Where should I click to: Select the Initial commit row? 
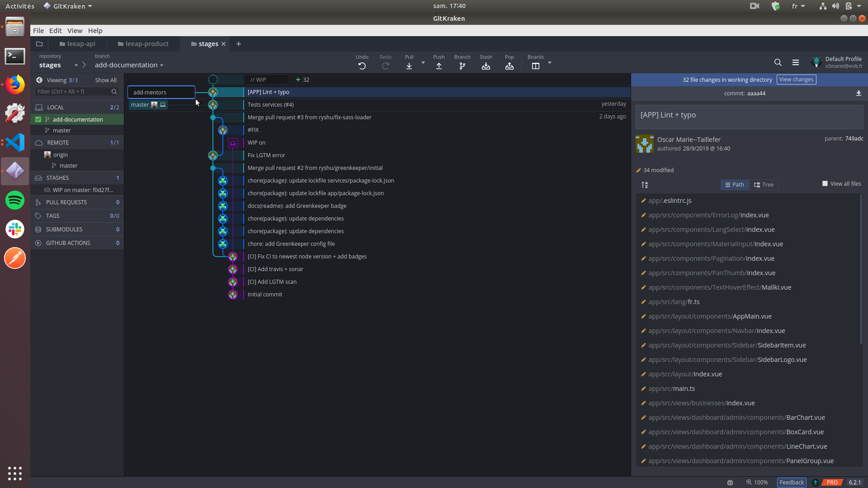(x=265, y=295)
